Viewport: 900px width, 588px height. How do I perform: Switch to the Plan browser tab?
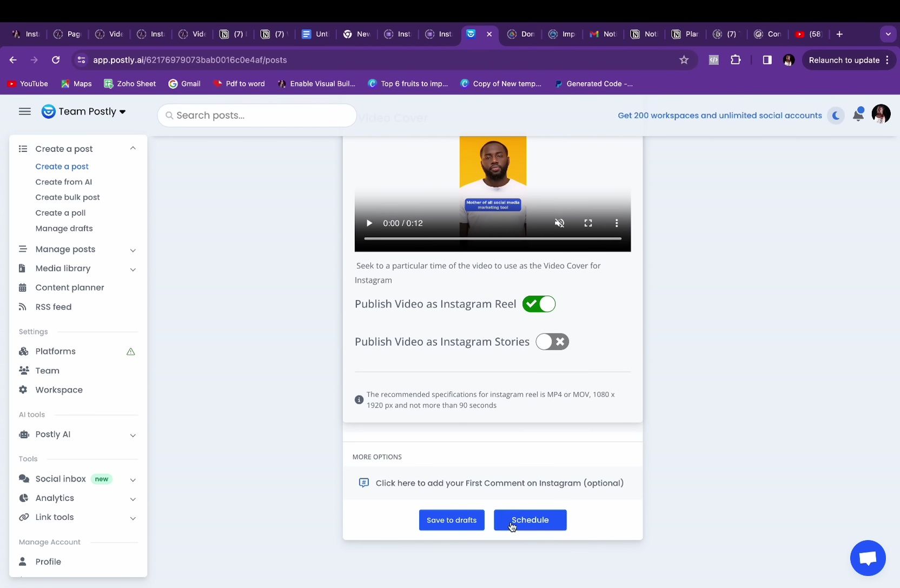coord(686,34)
